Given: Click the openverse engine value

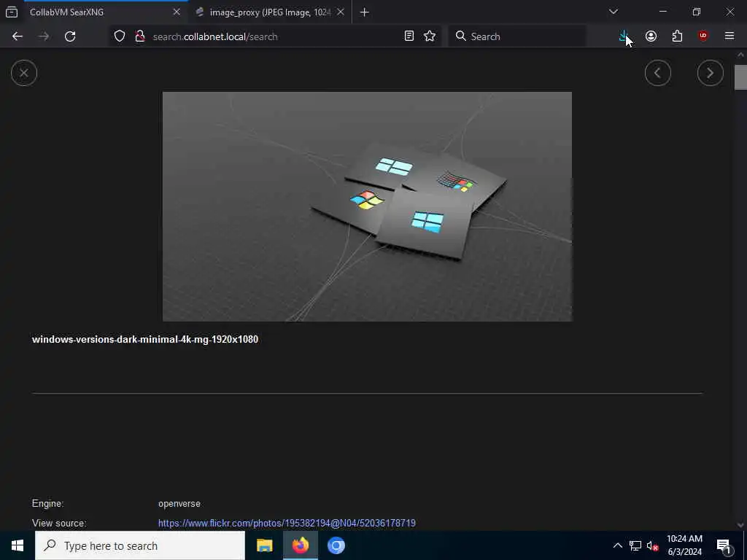Looking at the screenshot, I should pyautogui.click(x=179, y=503).
